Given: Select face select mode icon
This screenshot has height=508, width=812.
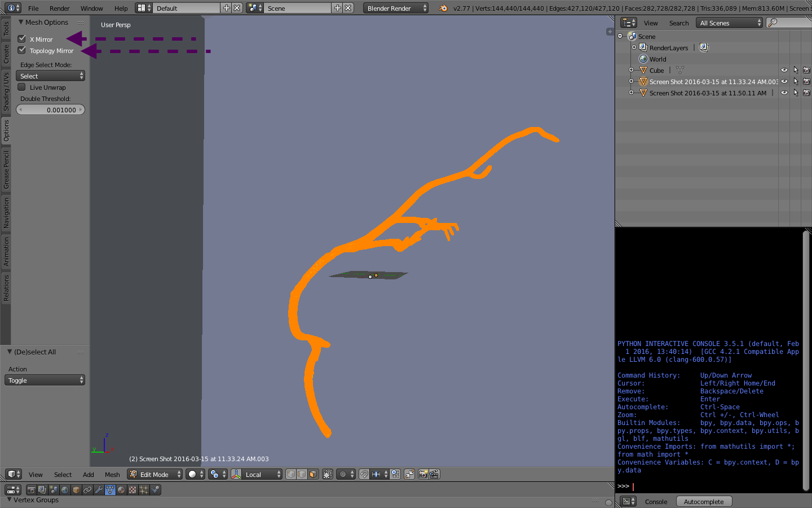Looking at the screenshot, I should [313, 475].
